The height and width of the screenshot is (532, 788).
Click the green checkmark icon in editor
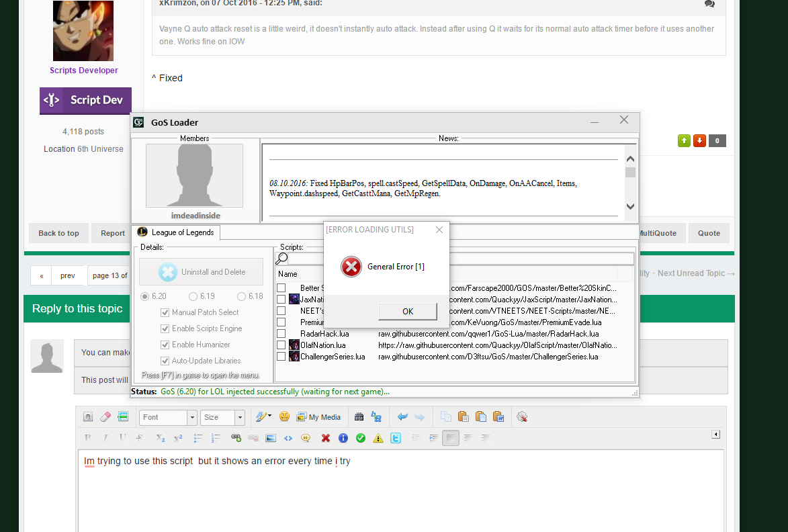pyautogui.click(x=361, y=438)
